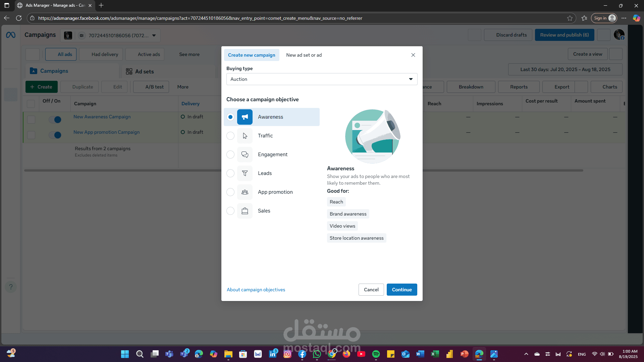Click the profile avatar in Ads Manager header
This screenshot has height=362, width=644.
[619, 35]
